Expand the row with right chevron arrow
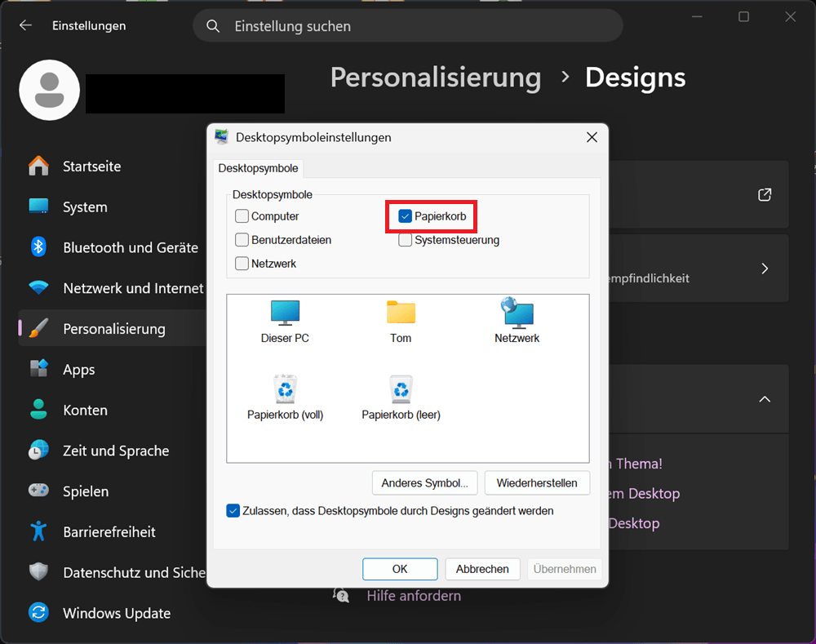 tap(765, 269)
